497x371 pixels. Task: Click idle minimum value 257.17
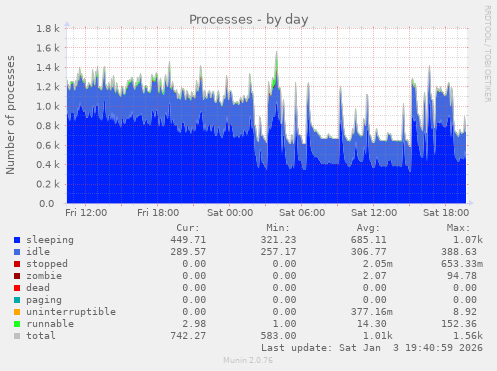point(278,252)
